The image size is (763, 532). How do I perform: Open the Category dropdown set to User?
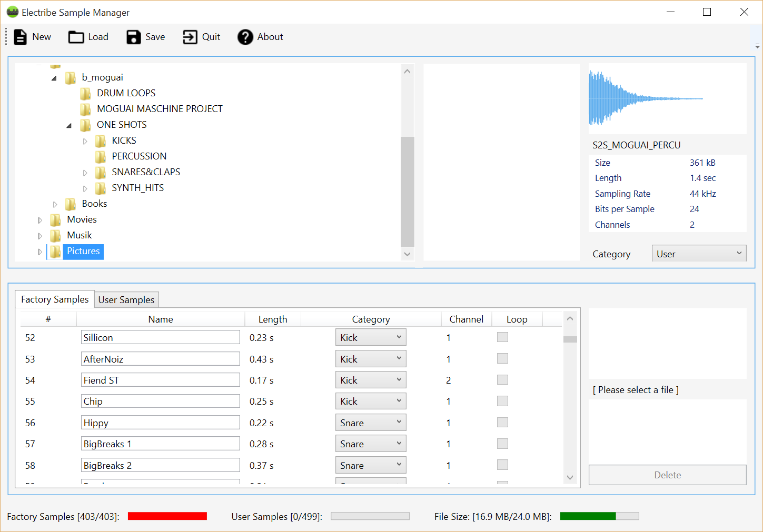699,254
